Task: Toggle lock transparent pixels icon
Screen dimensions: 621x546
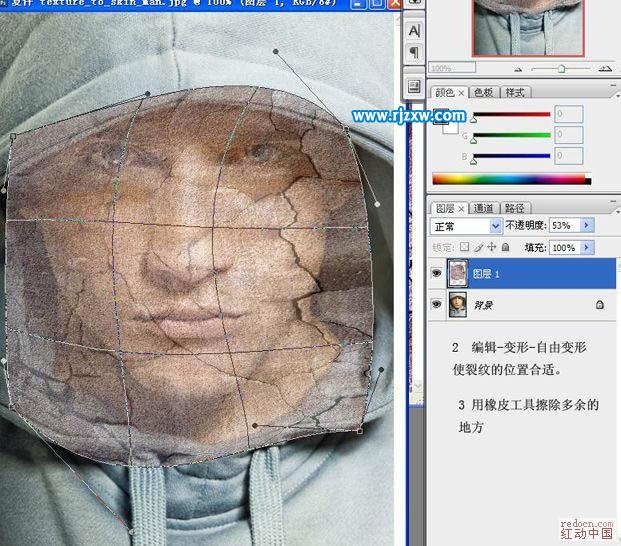Action: (465, 247)
